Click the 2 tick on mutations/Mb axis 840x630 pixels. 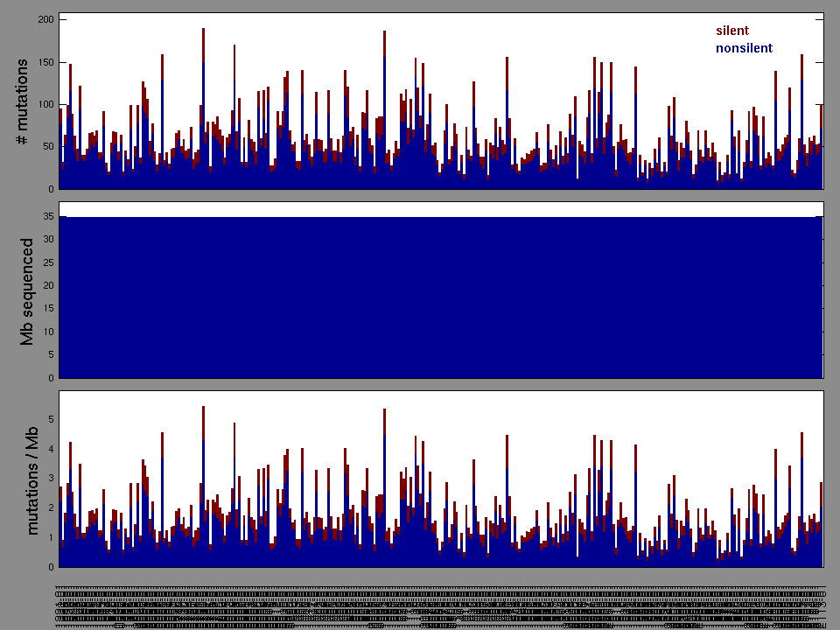50,508
